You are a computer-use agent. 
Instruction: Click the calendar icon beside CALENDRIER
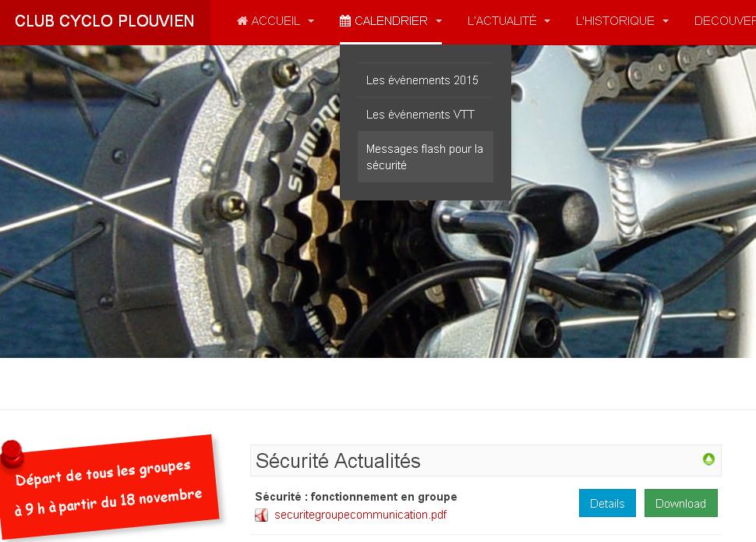pos(345,21)
